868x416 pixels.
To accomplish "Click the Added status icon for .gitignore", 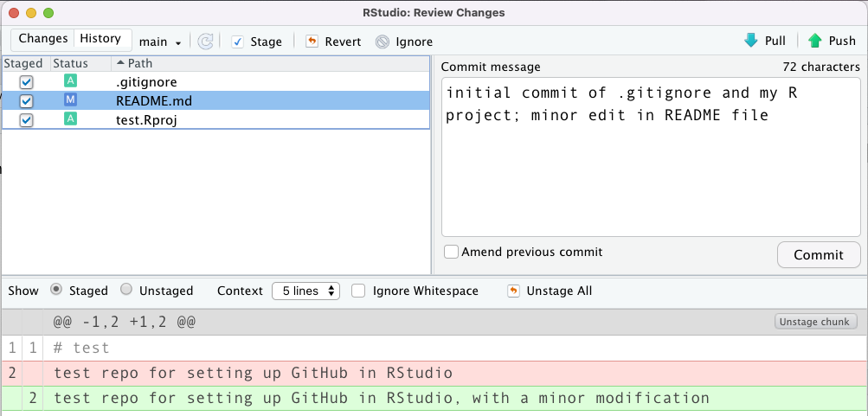I will tap(70, 81).
